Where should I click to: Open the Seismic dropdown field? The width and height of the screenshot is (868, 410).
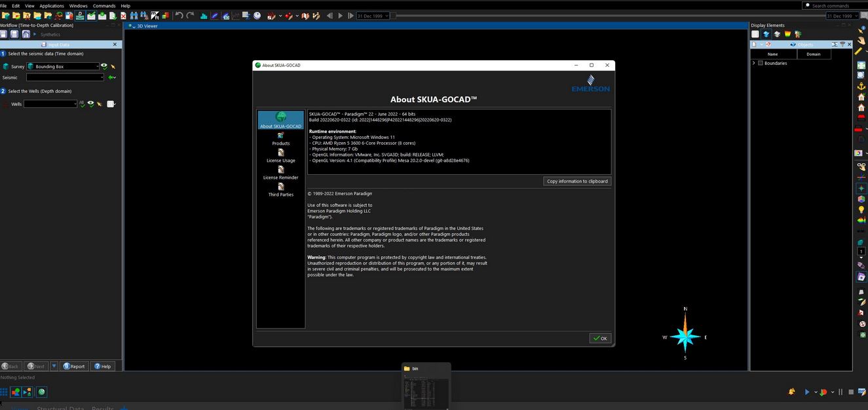pyautogui.click(x=65, y=77)
